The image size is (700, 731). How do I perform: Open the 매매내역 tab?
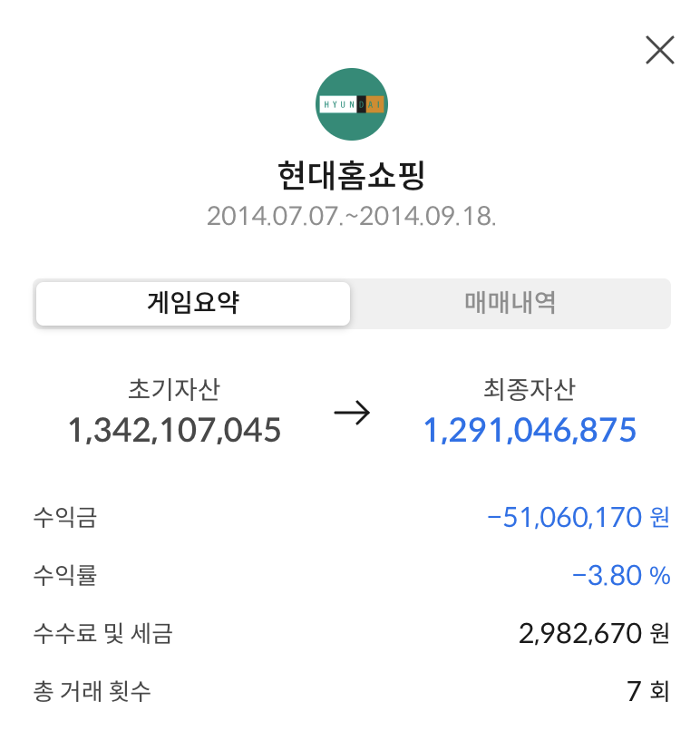pos(510,304)
